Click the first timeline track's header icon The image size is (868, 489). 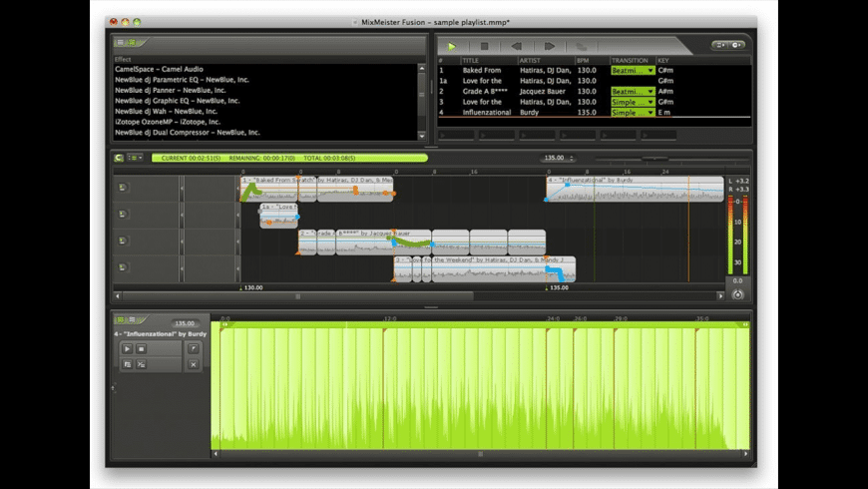(x=123, y=188)
